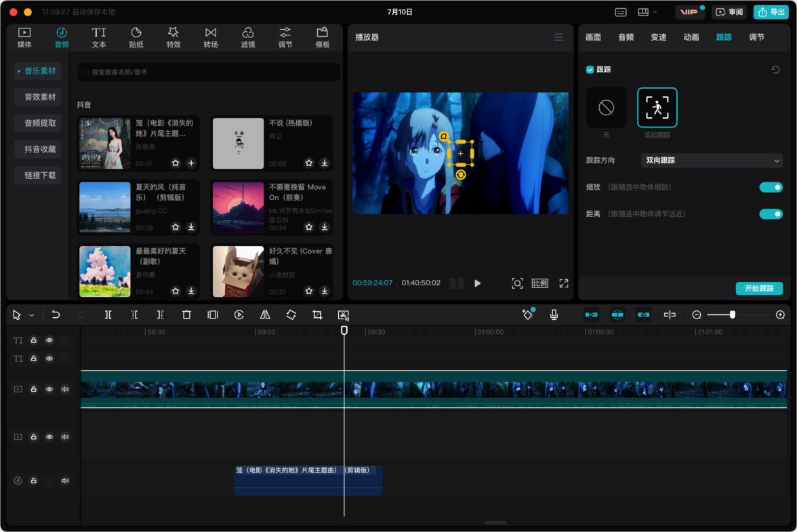Image resolution: width=797 pixels, height=532 pixels.
Task: Click the VIP badge button
Action: point(689,12)
